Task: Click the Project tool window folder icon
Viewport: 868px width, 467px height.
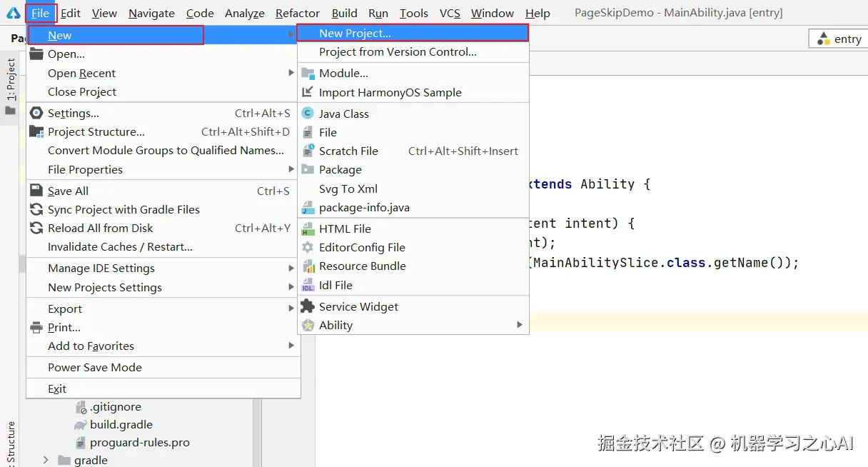Action: click(10, 111)
